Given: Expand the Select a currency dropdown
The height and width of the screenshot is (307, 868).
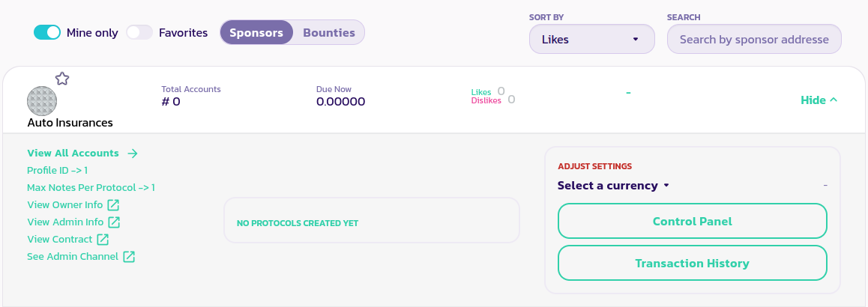Looking at the screenshot, I should 613,186.
